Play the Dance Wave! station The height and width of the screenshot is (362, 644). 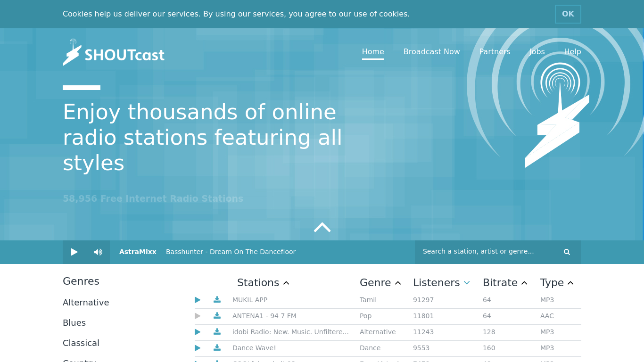click(x=198, y=348)
